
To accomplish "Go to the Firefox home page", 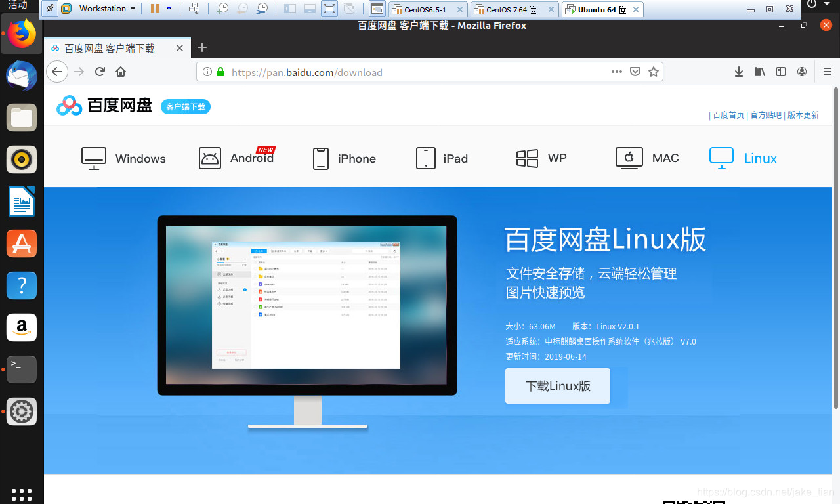I will pyautogui.click(x=121, y=72).
